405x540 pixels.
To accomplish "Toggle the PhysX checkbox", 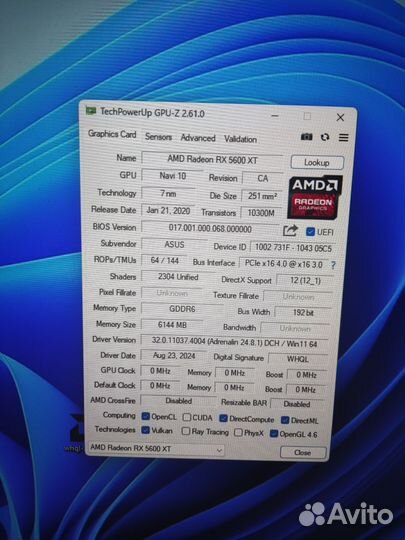I will click(x=238, y=432).
